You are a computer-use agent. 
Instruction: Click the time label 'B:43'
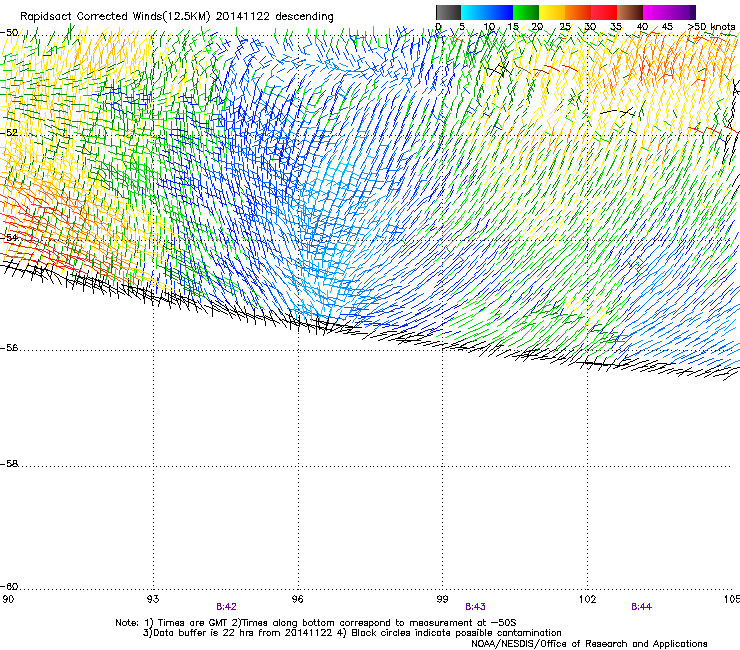475,607
